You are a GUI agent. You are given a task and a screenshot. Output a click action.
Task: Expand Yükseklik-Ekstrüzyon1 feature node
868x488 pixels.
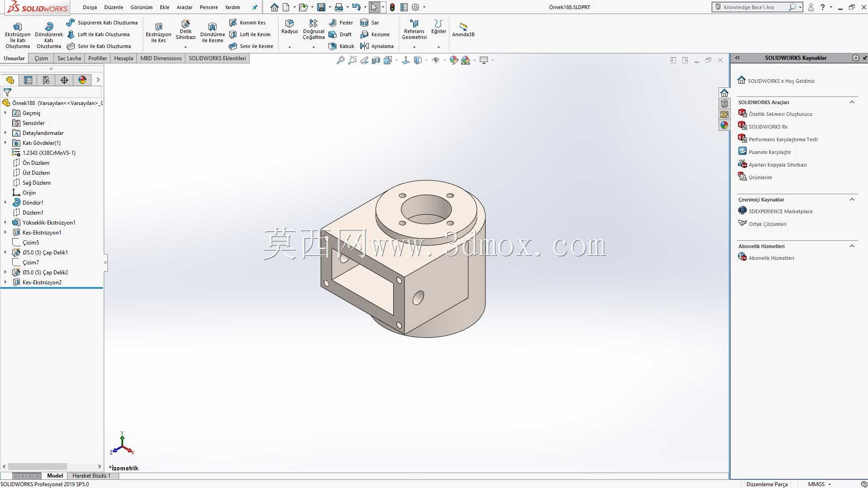click(5, 223)
